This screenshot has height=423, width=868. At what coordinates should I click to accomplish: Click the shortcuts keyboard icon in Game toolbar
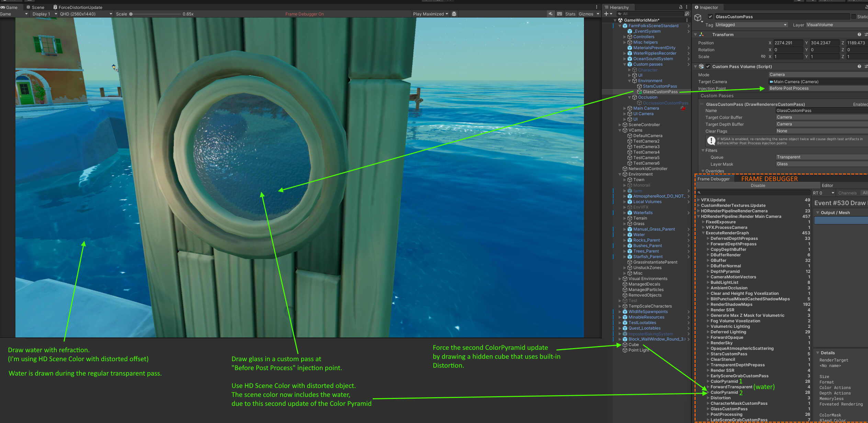click(560, 14)
